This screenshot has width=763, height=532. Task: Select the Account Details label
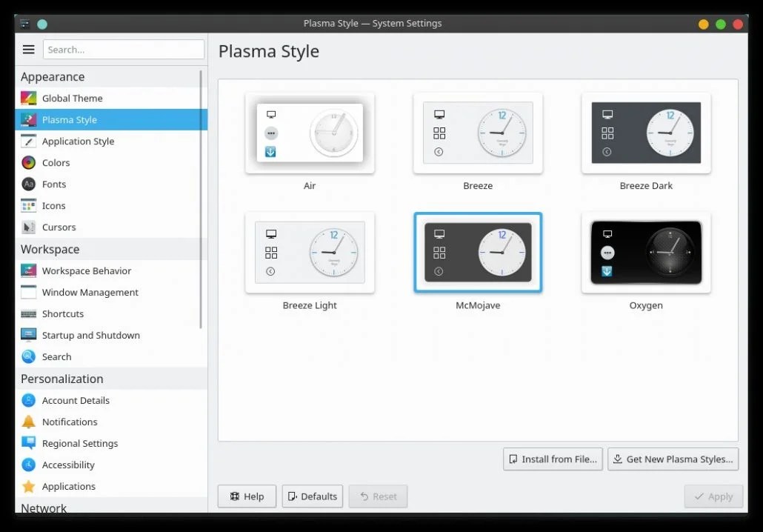click(76, 401)
